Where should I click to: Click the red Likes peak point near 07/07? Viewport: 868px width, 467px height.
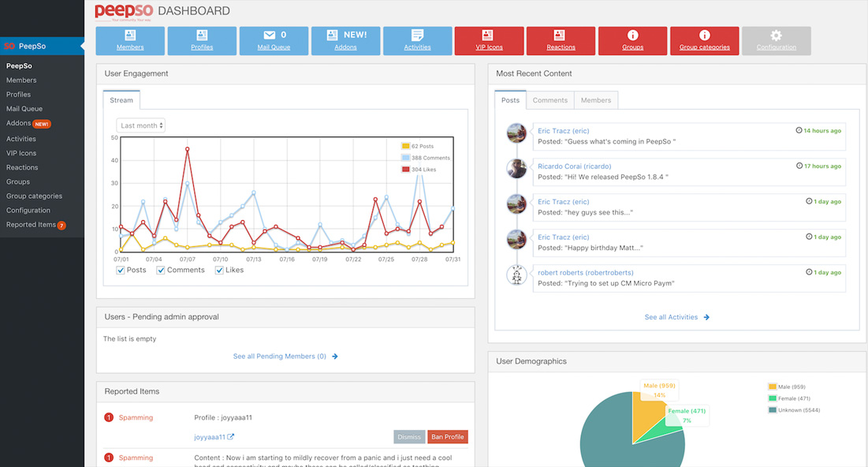187,149
